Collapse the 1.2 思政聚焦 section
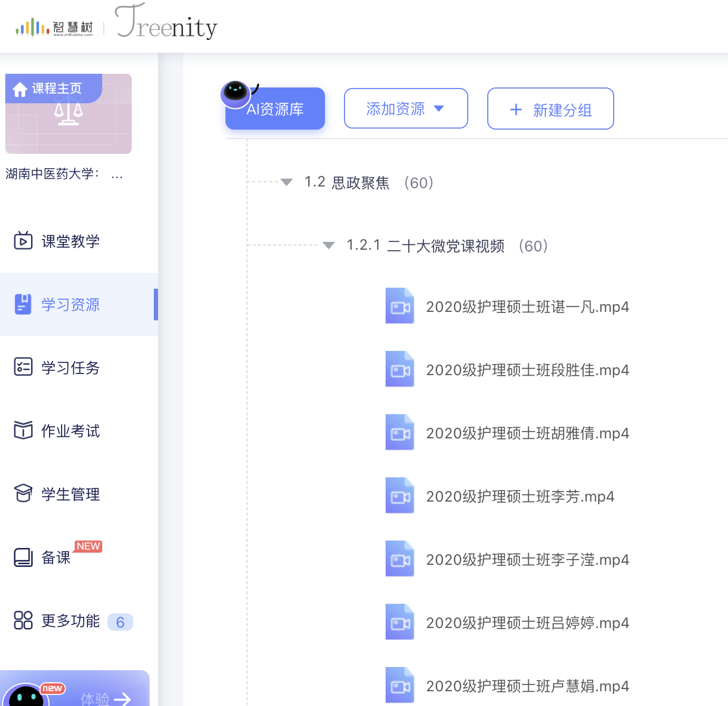This screenshot has width=728, height=706. [287, 182]
